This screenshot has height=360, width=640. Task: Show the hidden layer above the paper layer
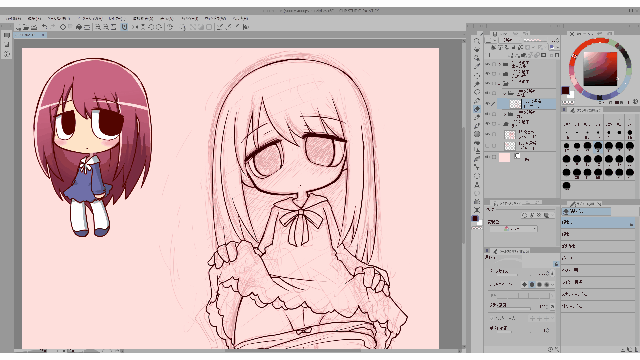(x=488, y=146)
